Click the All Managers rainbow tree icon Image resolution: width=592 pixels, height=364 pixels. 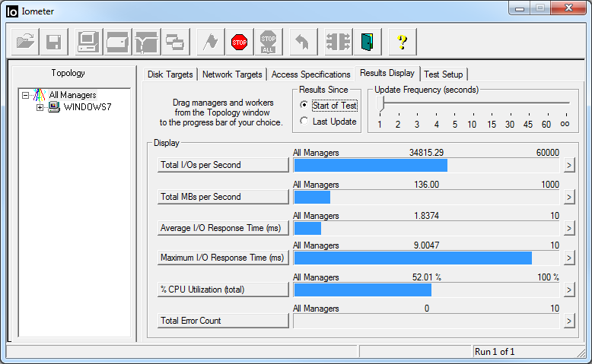click(x=40, y=95)
